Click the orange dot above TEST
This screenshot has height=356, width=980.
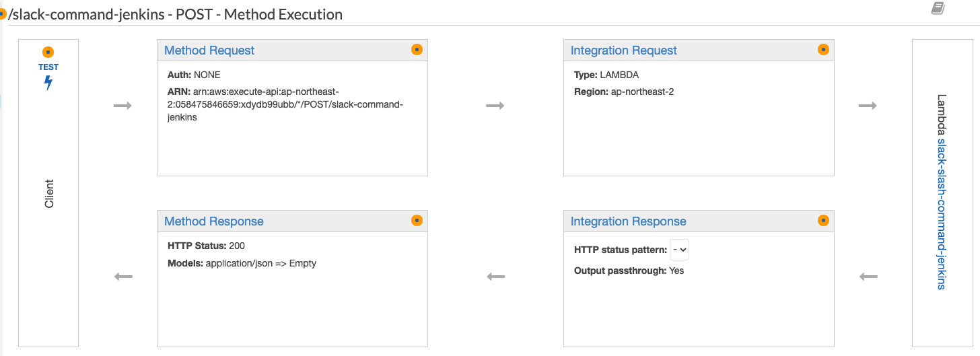(48, 52)
